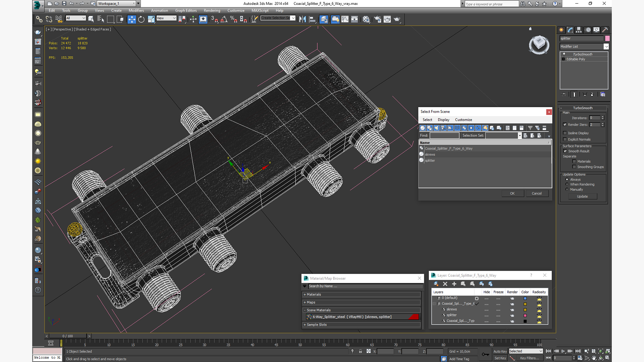Open the Rendering menu

tap(212, 10)
